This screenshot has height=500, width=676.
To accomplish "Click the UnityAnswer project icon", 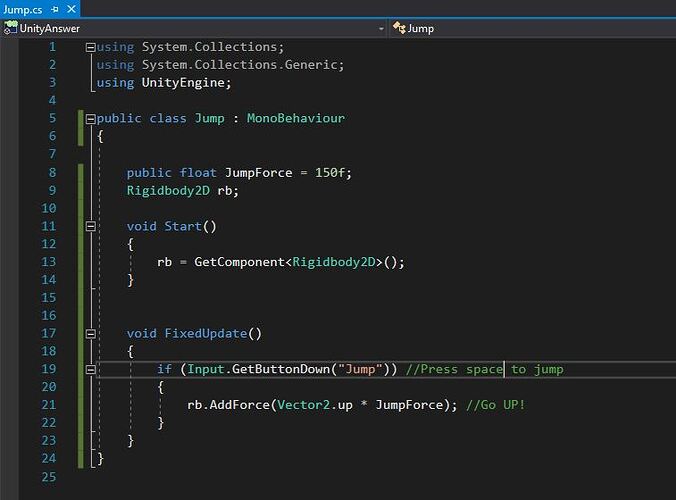I will (x=10, y=28).
